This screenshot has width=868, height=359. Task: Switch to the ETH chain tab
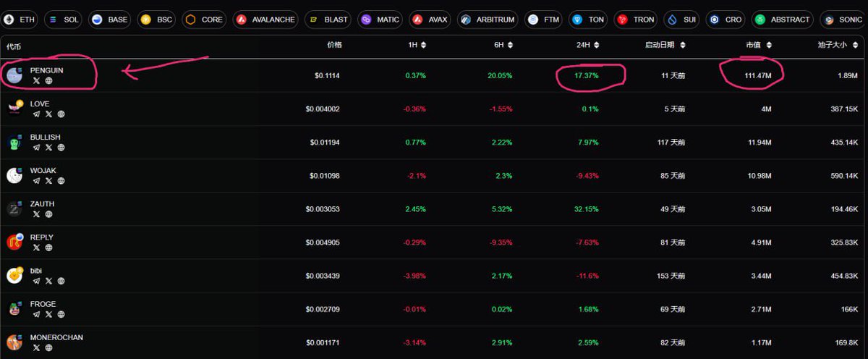tap(20, 20)
